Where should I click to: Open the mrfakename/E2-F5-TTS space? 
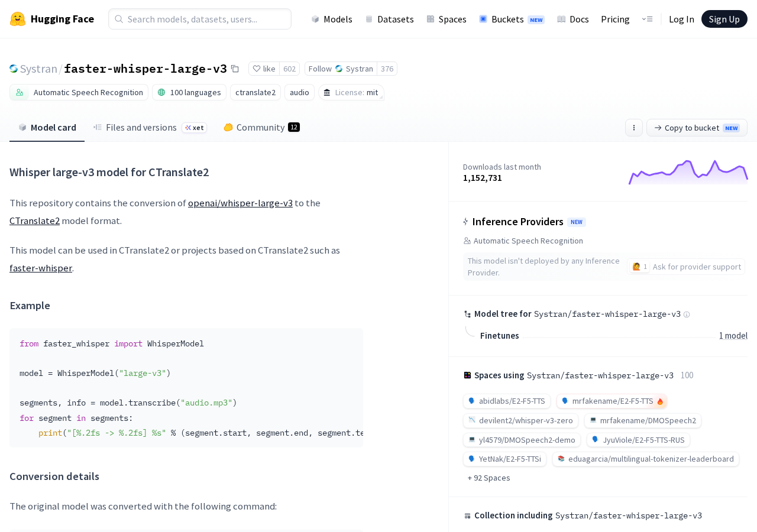(612, 401)
